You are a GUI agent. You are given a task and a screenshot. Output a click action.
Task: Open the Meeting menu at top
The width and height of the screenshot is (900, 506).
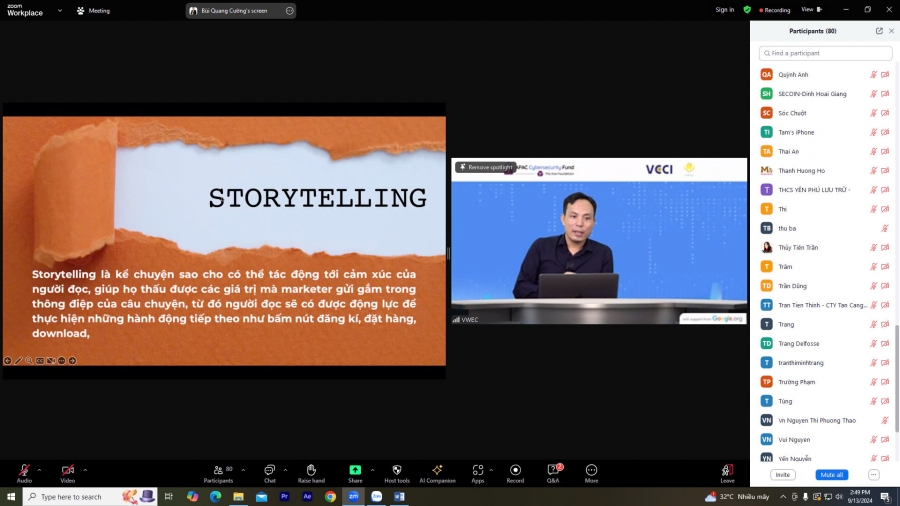click(94, 10)
